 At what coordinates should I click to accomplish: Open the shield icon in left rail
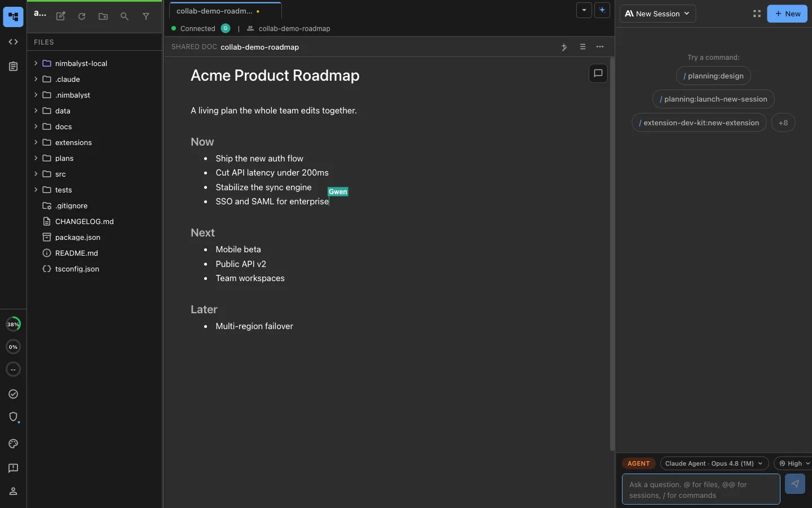tap(14, 417)
